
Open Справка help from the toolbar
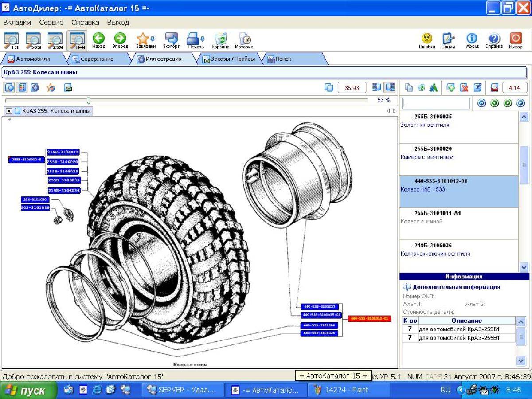(494, 40)
